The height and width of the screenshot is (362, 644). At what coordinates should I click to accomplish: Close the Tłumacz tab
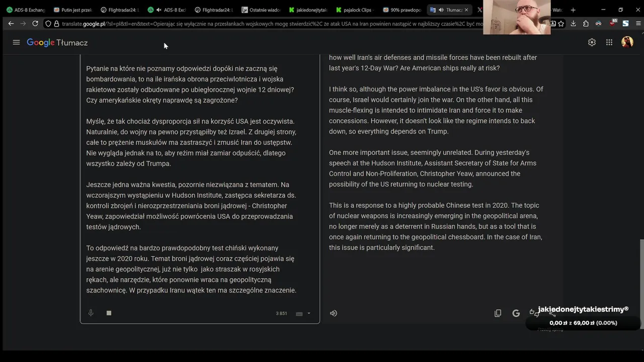466,10
